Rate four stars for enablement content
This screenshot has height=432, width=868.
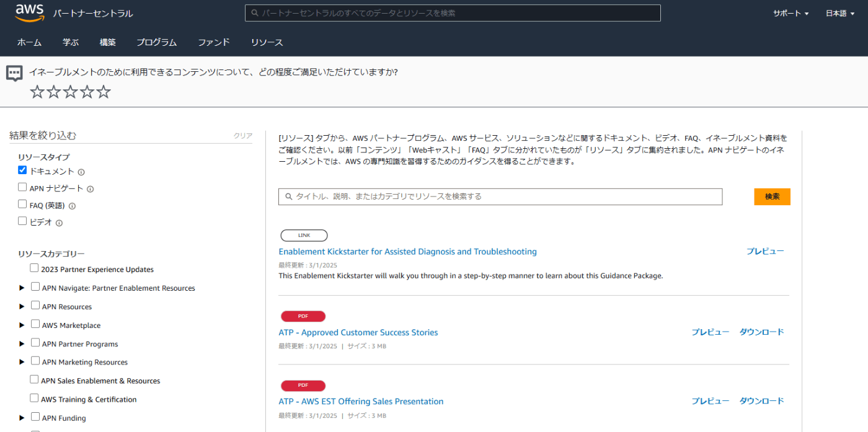click(87, 92)
